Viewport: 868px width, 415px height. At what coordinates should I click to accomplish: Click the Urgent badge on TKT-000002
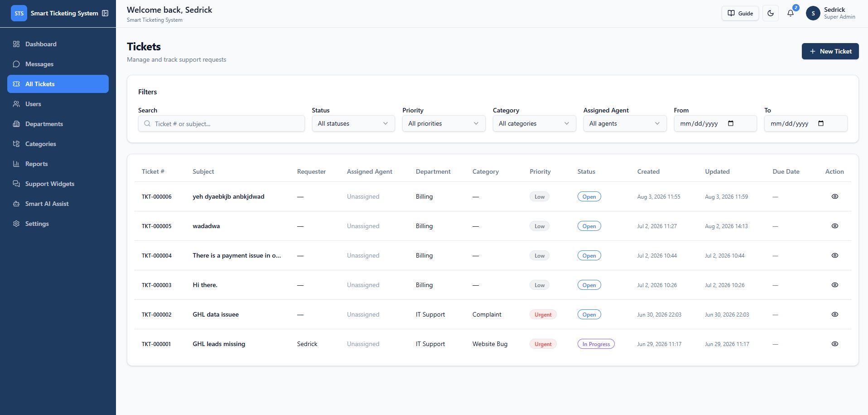coord(543,314)
